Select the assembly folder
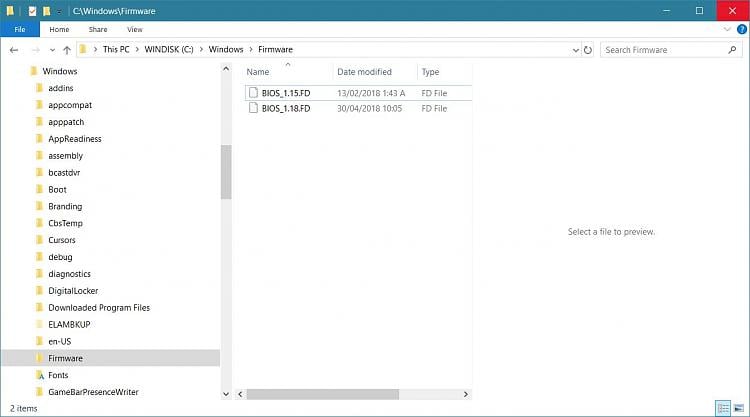This screenshot has width=750, height=417. coord(66,156)
